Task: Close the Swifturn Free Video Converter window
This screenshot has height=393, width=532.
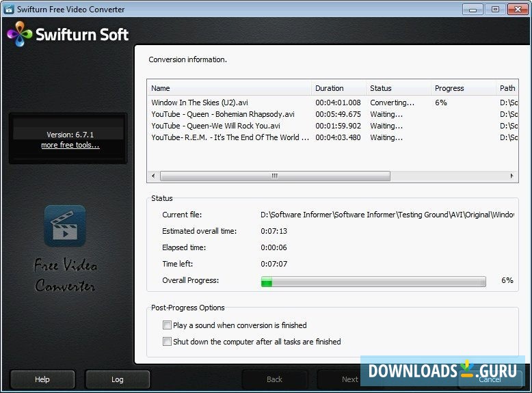Action: coord(518,10)
